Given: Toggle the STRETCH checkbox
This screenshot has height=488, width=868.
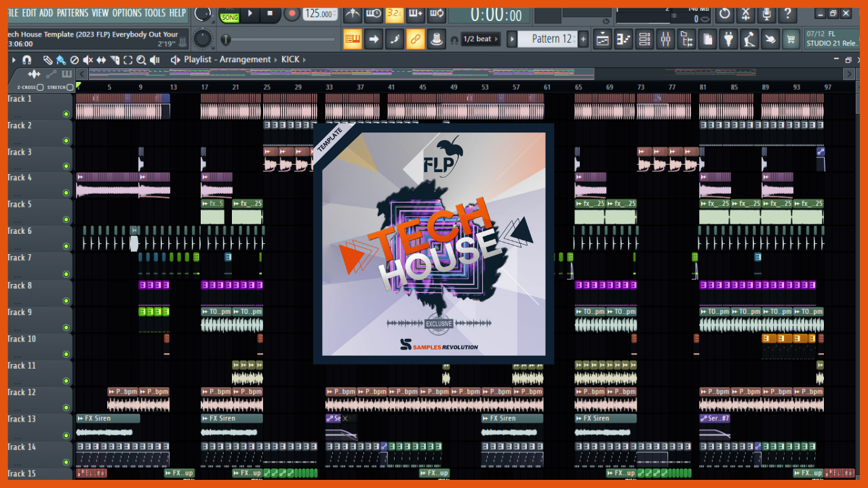Looking at the screenshot, I should 70,87.
